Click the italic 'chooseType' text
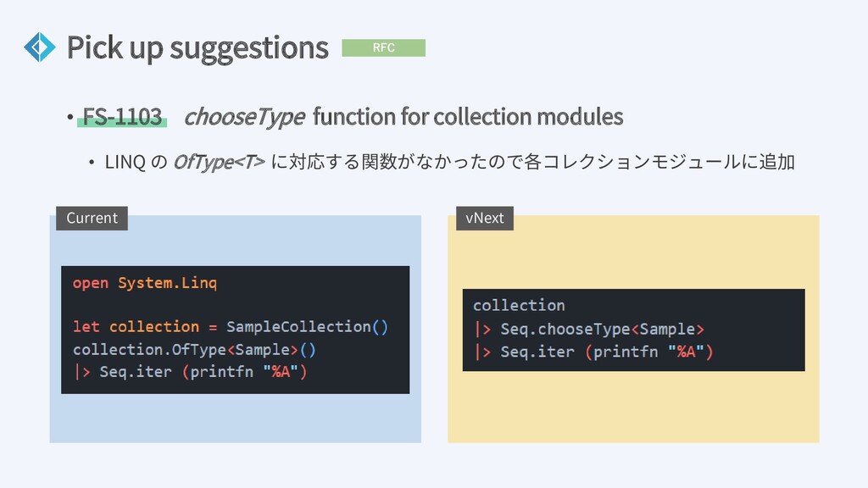 coord(244,117)
